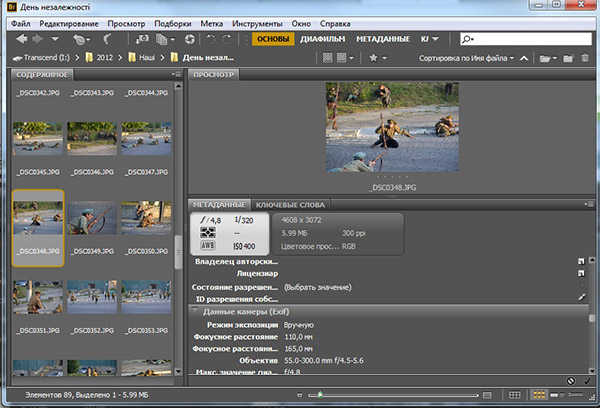Switch to thumbnails view mode
Screen dimensions: 600x408
[540, 396]
